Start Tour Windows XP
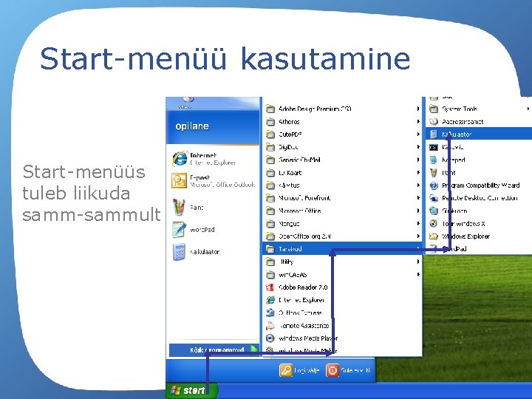The width and height of the screenshot is (532, 399). point(479,224)
